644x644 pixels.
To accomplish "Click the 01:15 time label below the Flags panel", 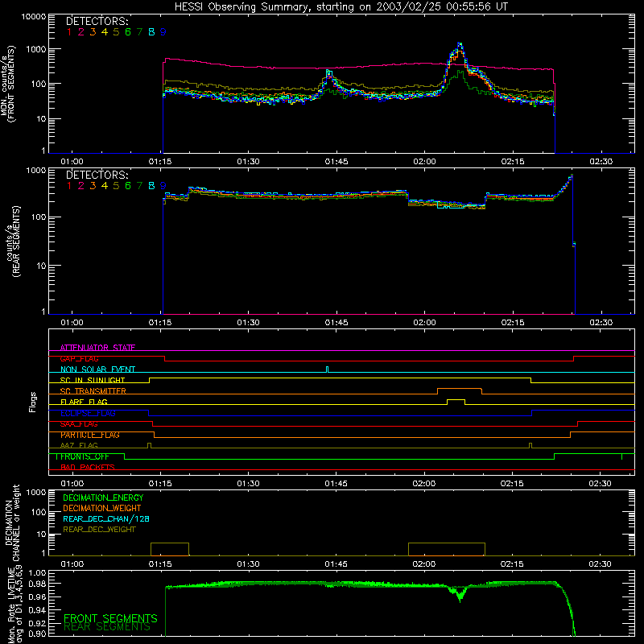I will 160,484.
